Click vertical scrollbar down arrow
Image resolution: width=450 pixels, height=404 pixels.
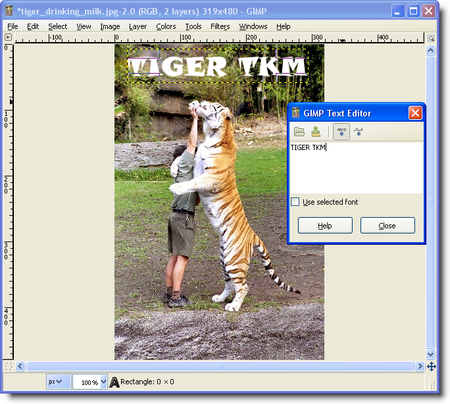pos(431,354)
